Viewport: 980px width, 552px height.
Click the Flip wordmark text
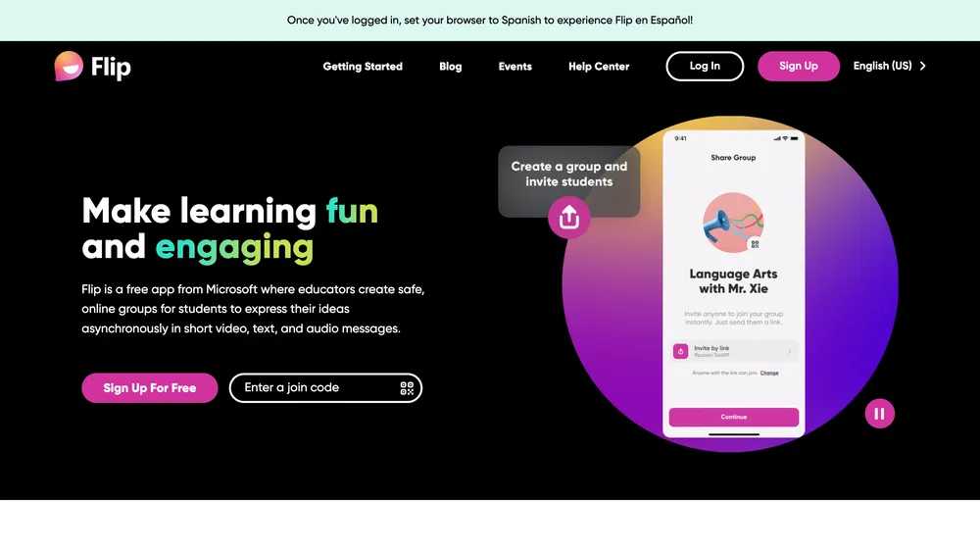coord(111,67)
